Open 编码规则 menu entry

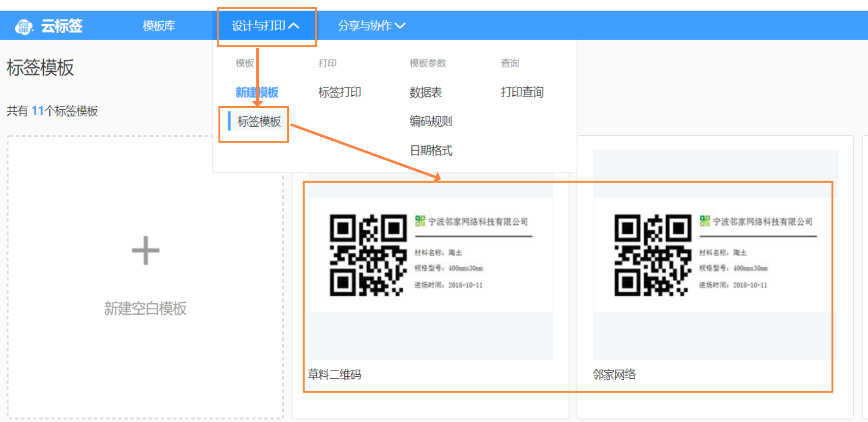coord(431,121)
